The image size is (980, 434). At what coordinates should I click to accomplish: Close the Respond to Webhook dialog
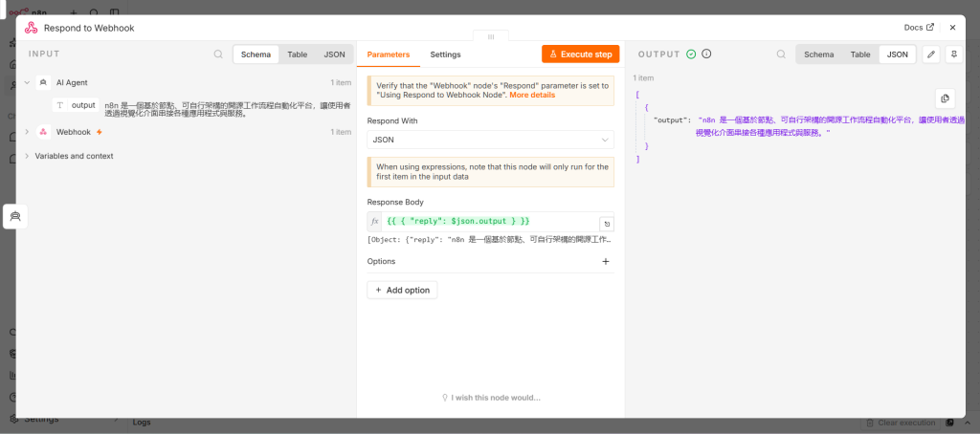click(952, 28)
